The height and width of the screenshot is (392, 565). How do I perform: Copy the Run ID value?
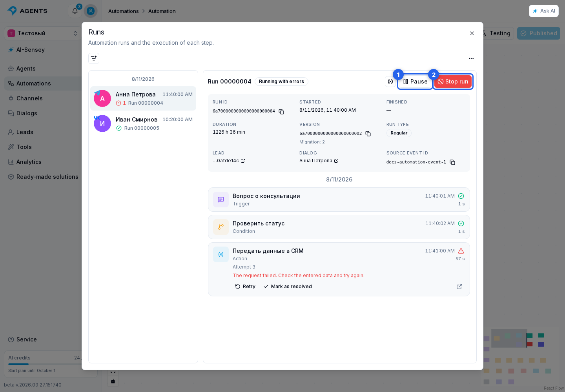(x=281, y=112)
